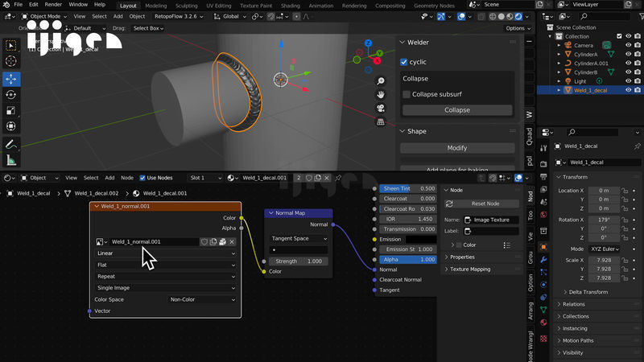This screenshot has width=644, height=362.
Task: Select the Move tool in viewport toolbar
Action: [11, 79]
